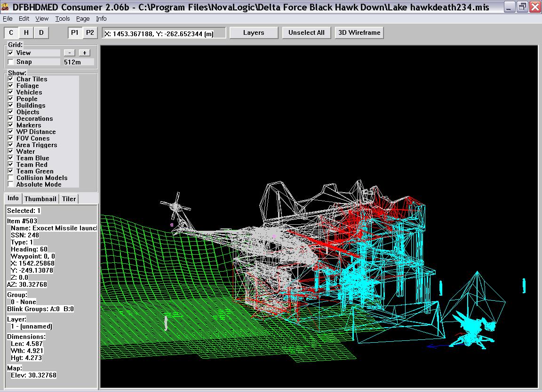Click the Group 0 - None entry

[x=23, y=302]
